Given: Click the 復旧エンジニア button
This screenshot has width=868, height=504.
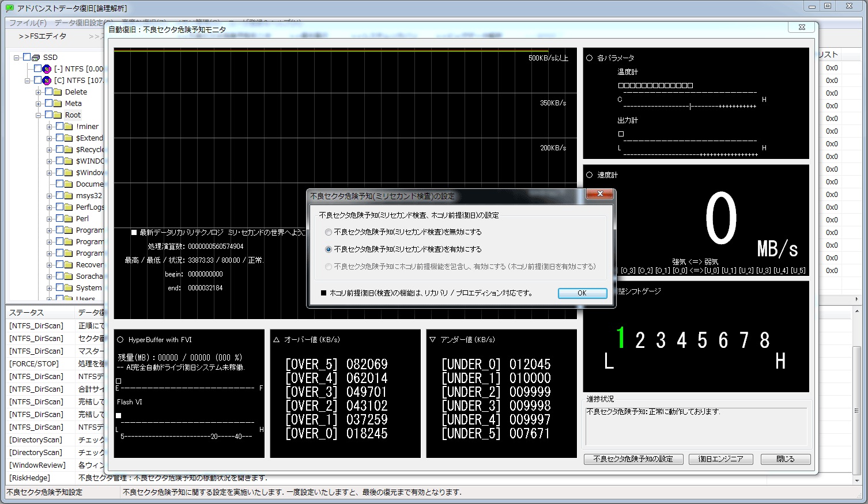Looking at the screenshot, I should click(720, 459).
